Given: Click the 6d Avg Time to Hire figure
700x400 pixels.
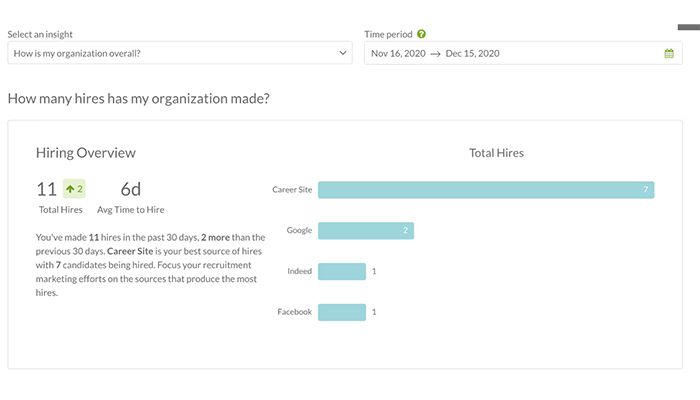Looking at the screenshot, I should [131, 189].
